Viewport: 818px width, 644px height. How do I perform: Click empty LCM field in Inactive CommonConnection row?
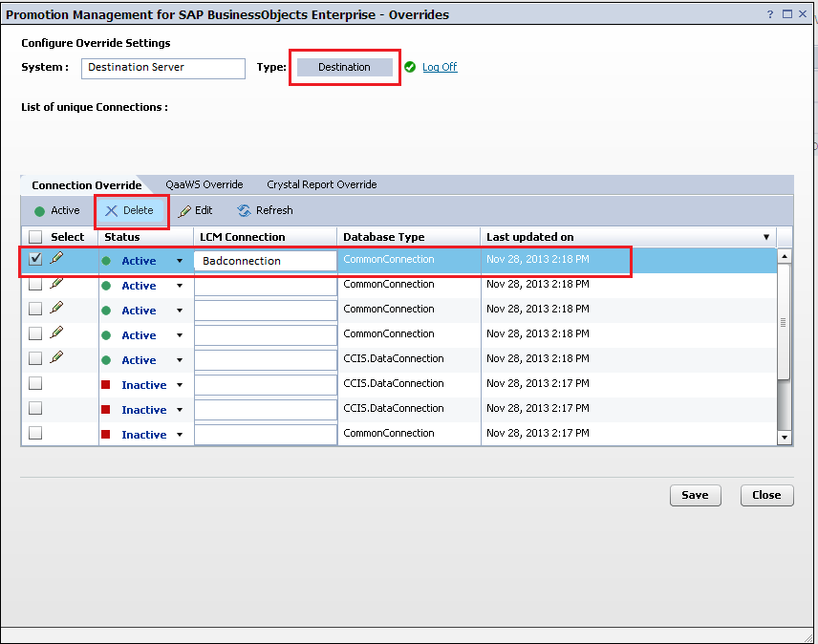click(266, 435)
